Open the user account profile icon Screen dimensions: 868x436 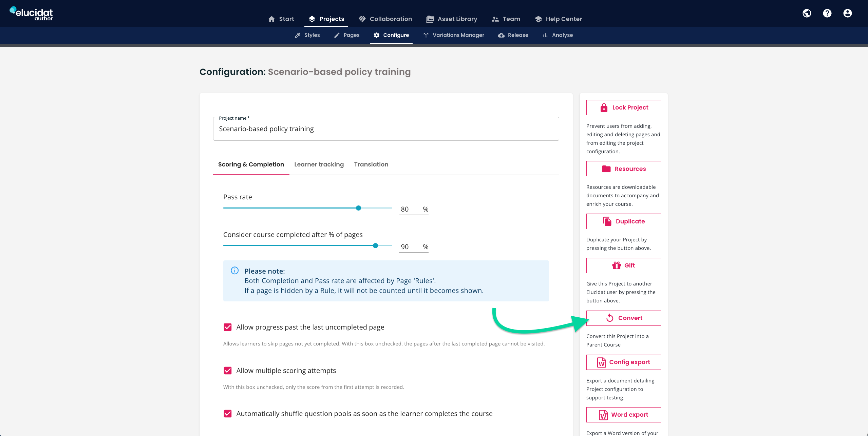tap(848, 13)
